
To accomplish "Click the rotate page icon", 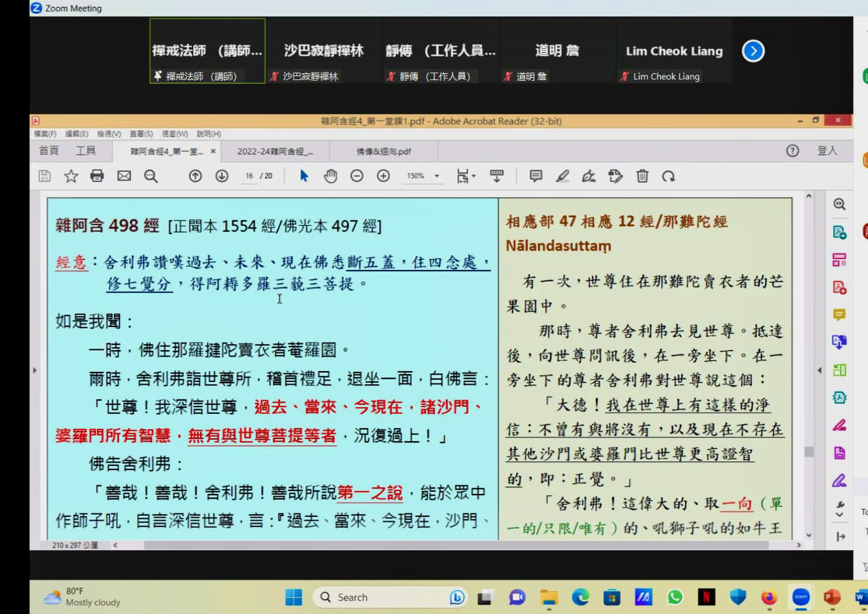I will point(669,176).
